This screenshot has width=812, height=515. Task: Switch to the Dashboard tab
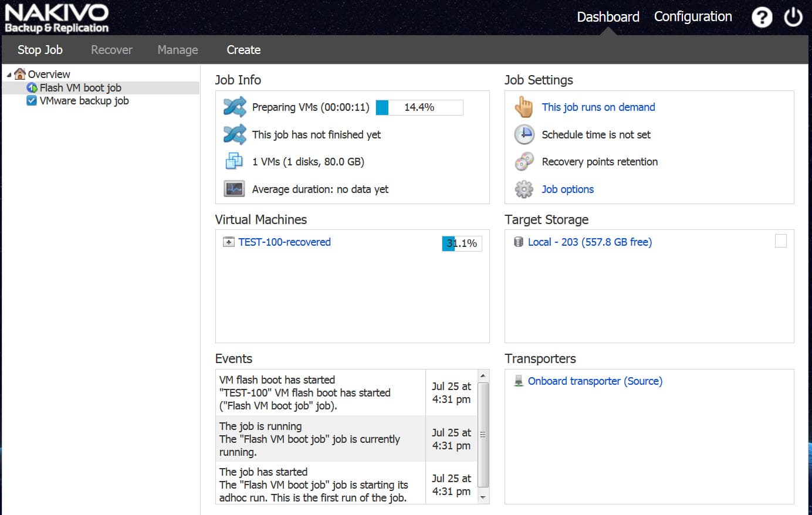(608, 17)
